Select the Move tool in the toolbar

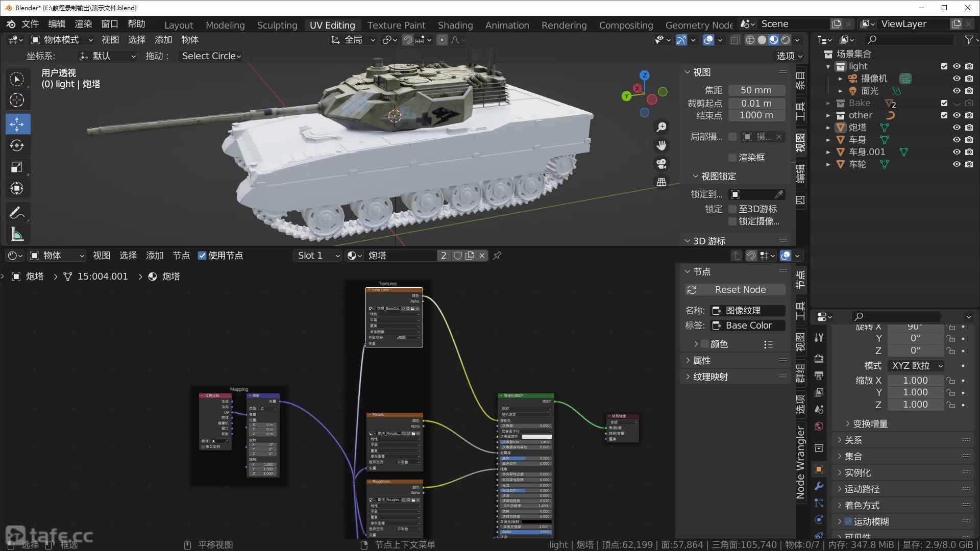(x=17, y=123)
